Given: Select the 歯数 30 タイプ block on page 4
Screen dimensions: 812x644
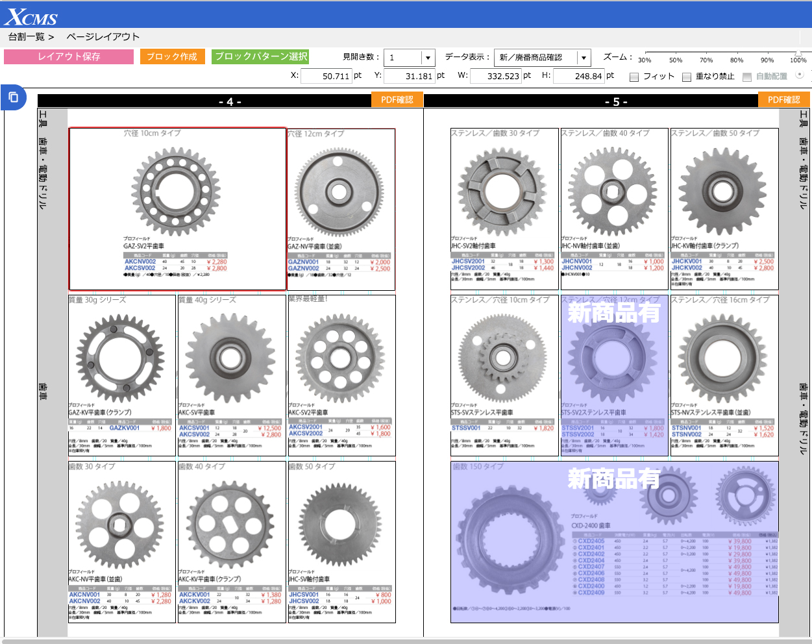Looking at the screenshot, I should coord(122,542).
